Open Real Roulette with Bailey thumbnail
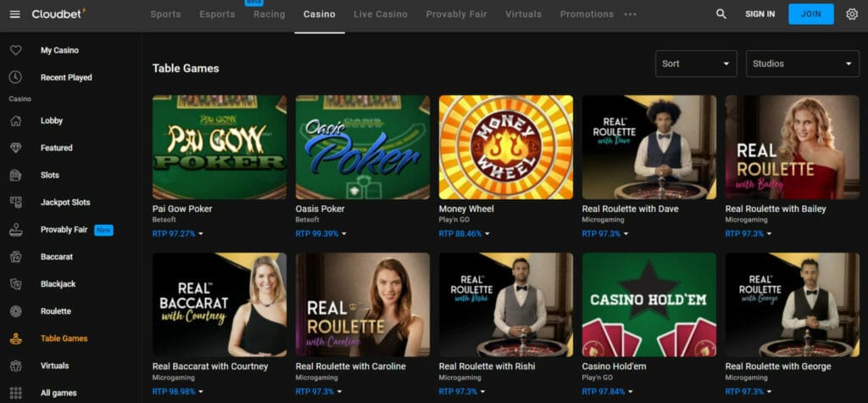Viewport: 868px width, 403px height. click(793, 147)
